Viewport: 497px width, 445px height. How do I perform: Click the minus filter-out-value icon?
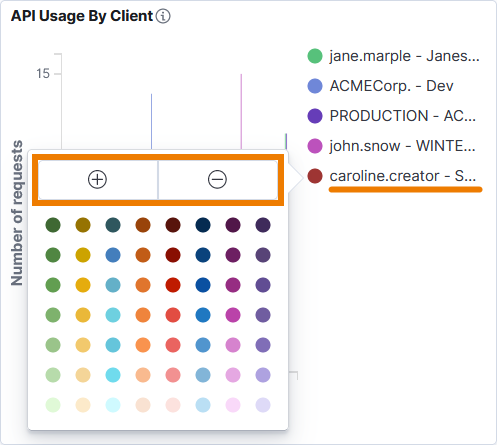point(217,180)
